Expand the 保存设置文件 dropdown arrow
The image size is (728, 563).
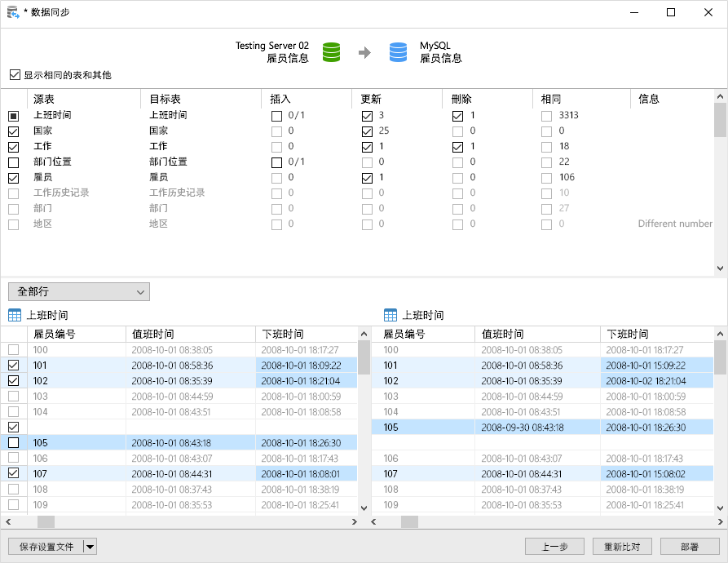coord(90,547)
